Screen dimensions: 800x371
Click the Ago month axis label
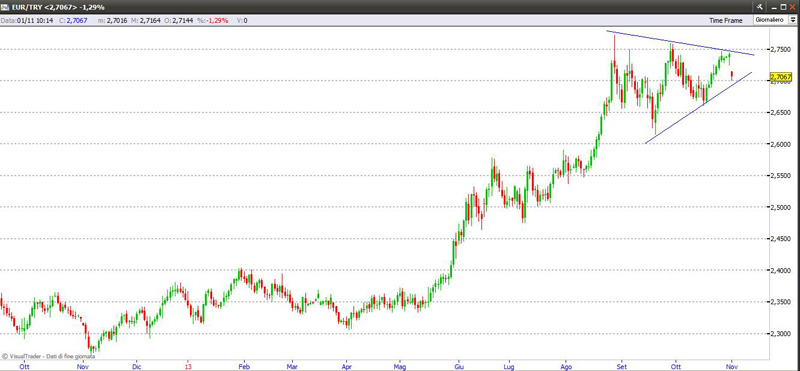click(x=565, y=366)
